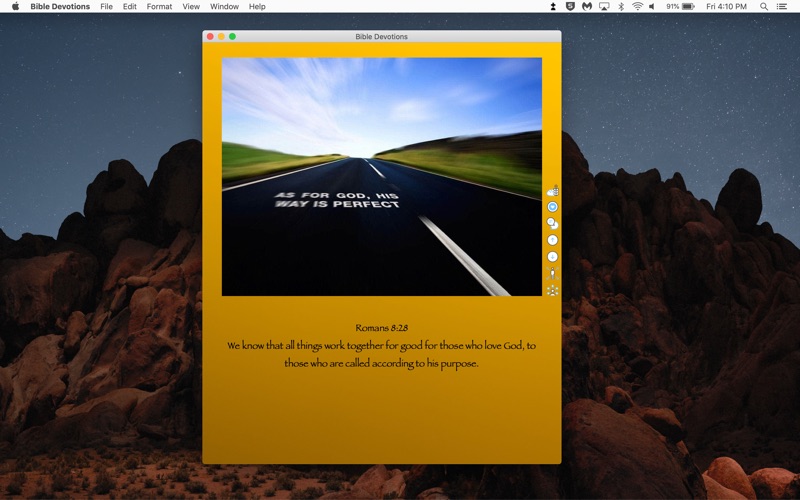Click the cloud database icon in sidebar
This screenshot has width=800, height=500.
tap(553, 191)
